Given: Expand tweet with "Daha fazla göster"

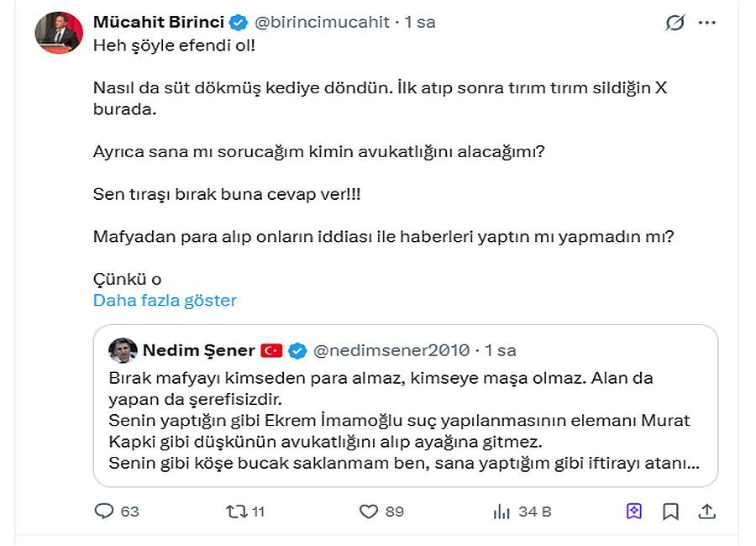Looking at the screenshot, I should [165, 301].
